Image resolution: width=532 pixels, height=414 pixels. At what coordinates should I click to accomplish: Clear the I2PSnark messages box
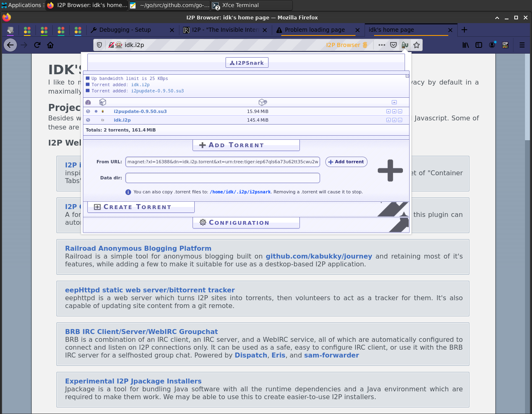tap(407, 76)
